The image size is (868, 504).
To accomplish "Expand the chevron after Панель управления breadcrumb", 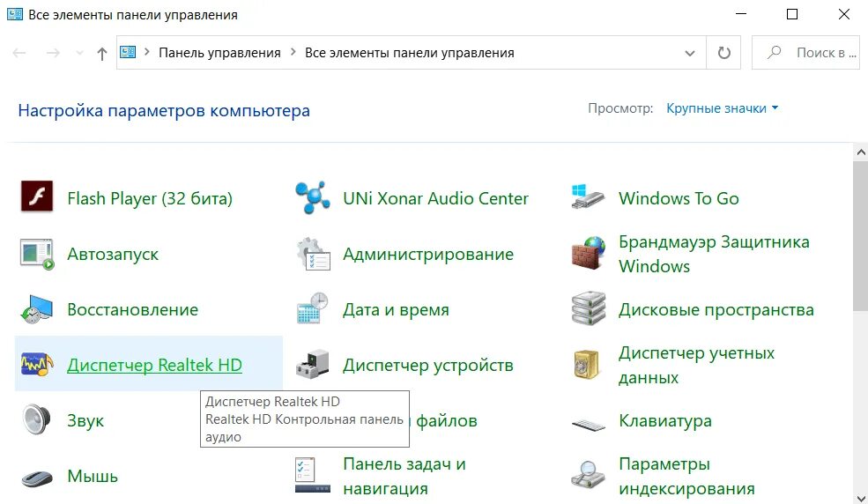I will point(293,52).
